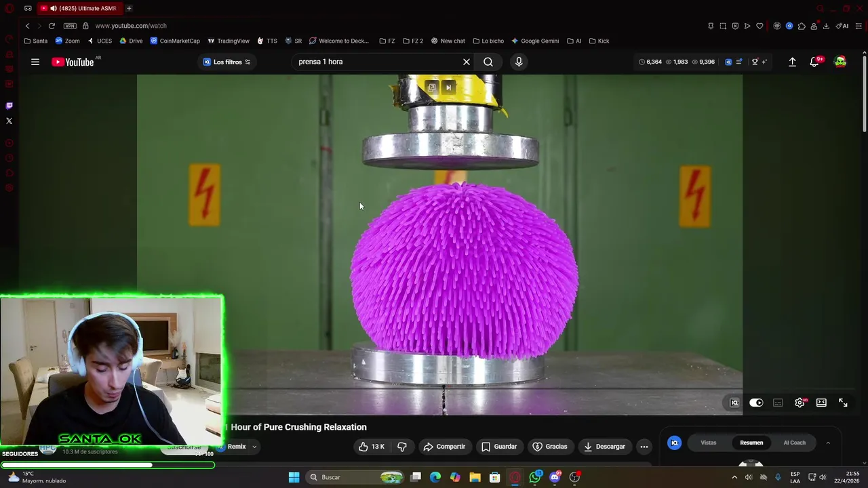Viewport: 868px width, 488px height.
Task: Click the magnifier search button on YouTube
Action: pos(488,62)
